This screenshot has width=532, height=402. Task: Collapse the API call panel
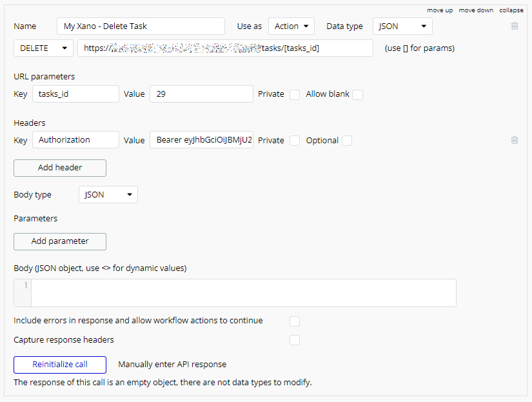511,10
